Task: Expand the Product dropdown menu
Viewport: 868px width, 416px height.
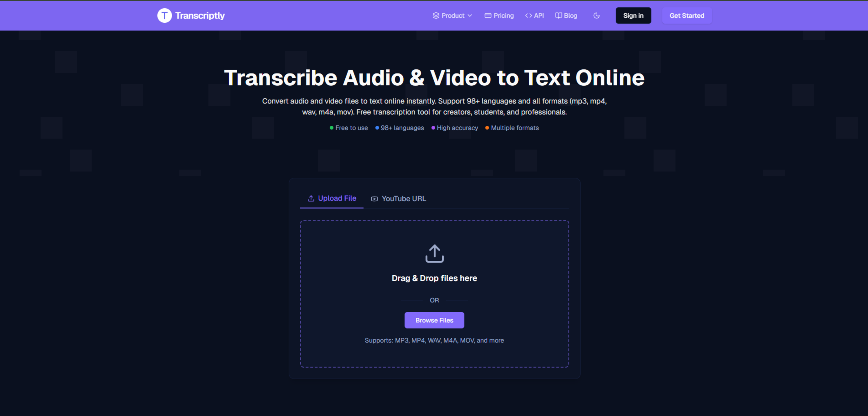Action: pyautogui.click(x=453, y=16)
